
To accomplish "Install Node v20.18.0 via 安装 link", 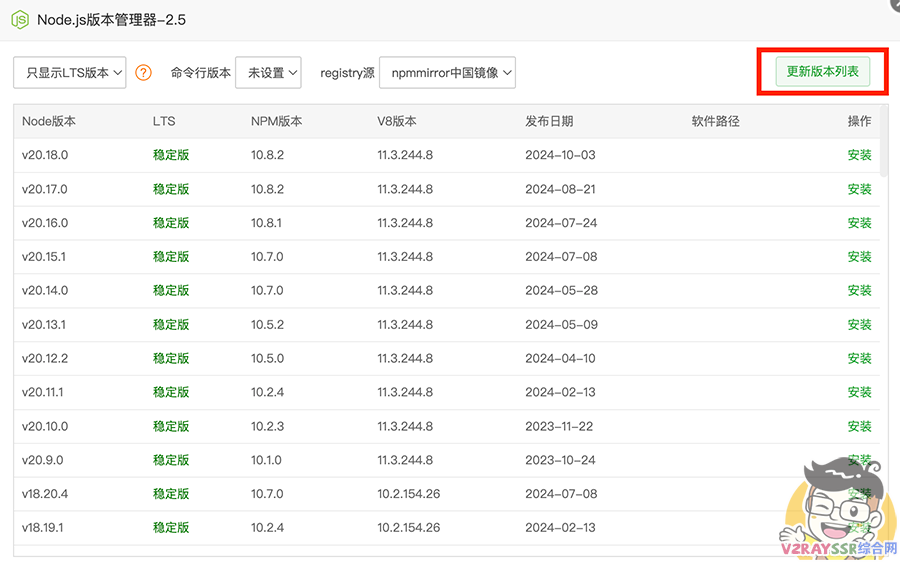I will (x=859, y=155).
